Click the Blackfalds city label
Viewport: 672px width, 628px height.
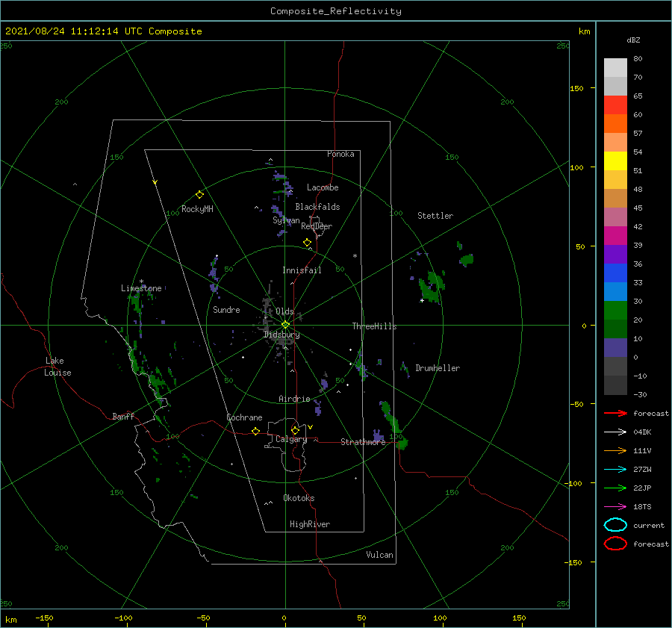click(x=317, y=207)
